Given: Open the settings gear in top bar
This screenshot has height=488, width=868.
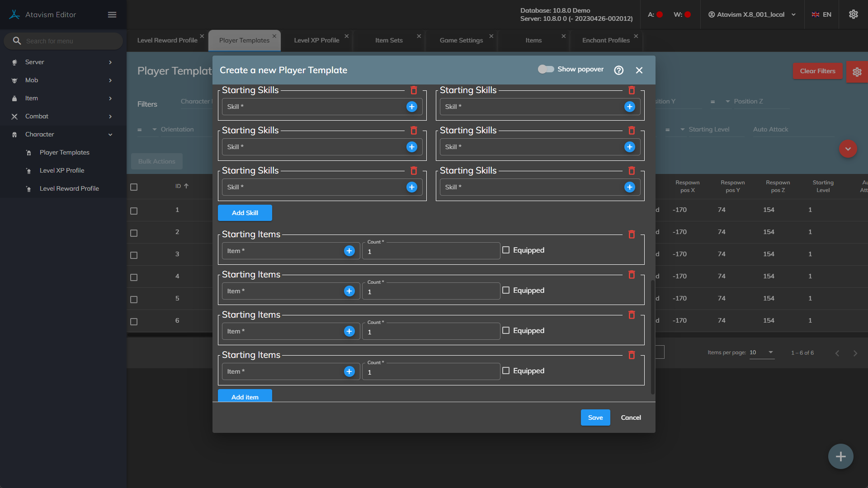Looking at the screenshot, I should pos(853,14).
